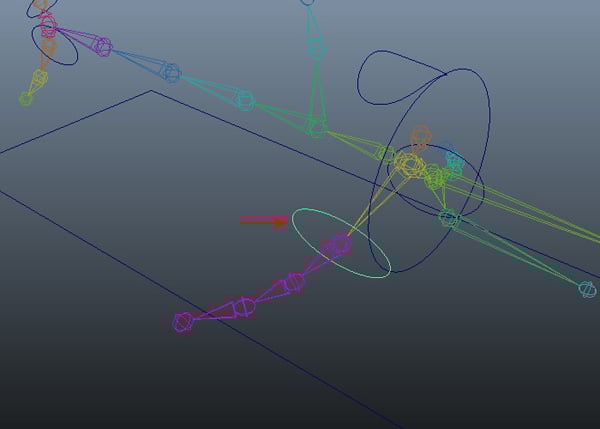The height and width of the screenshot is (429, 600).
Task: Select the magenta joint near the upper-left ellipse
Action: 103,47
